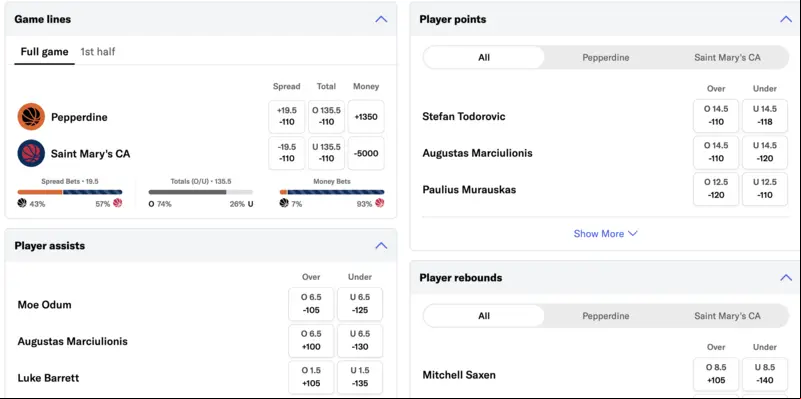Click the Saint Mary's CA team logo
Screen dimensions: 801x399
31,153
